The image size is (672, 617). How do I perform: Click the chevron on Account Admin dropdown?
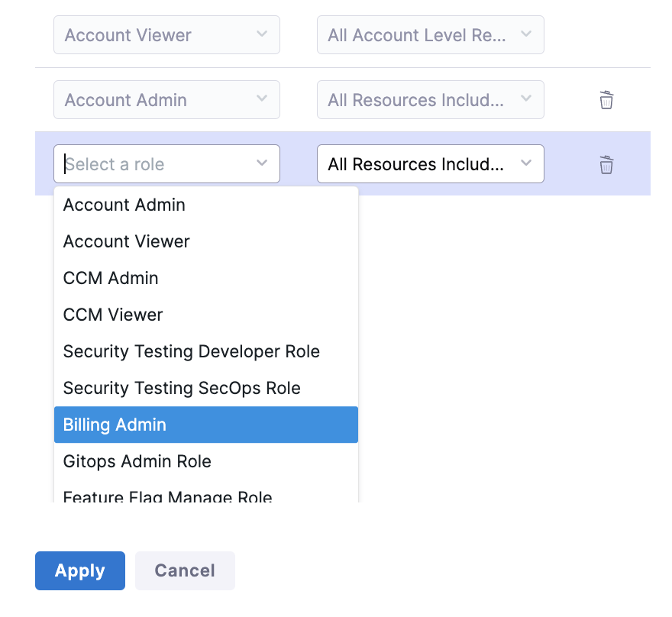[262, 99]
